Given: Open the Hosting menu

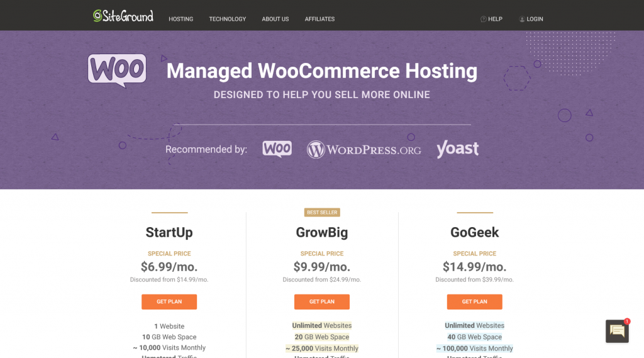Looking at the screenshot, I should [180, 19].
